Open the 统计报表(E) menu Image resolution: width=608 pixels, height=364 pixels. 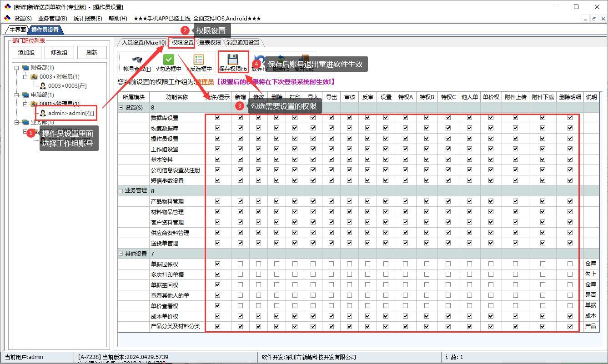coord(88,19)
